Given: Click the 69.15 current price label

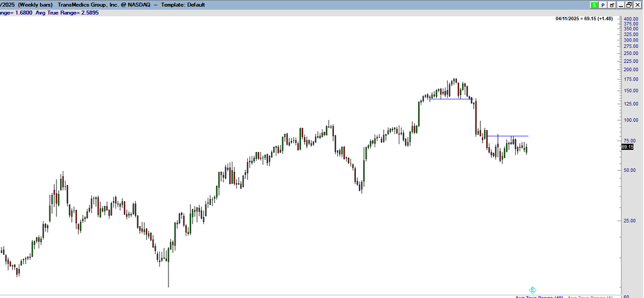Looking at the screenshot, I should click(x=627, y=147).
